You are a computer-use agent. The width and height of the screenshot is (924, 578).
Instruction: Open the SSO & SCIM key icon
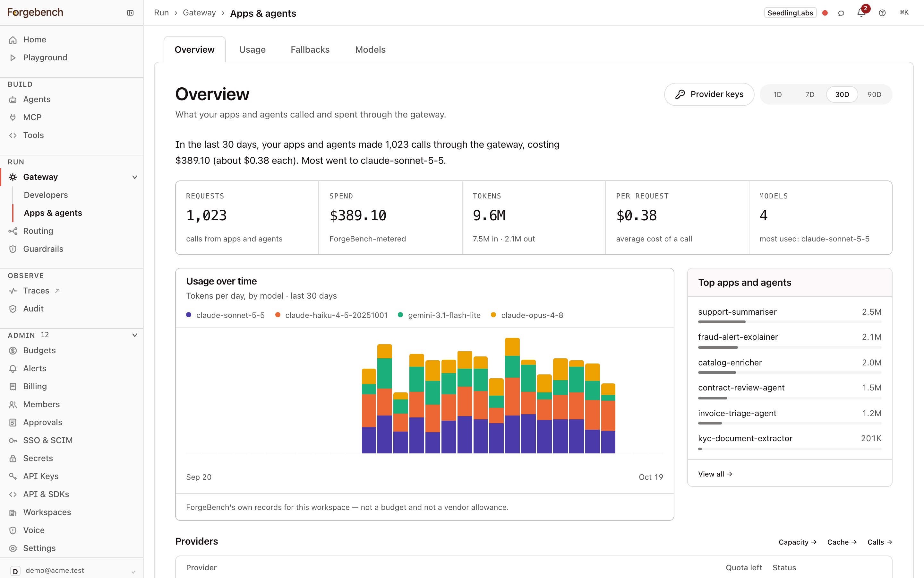[x=13, y=440]
